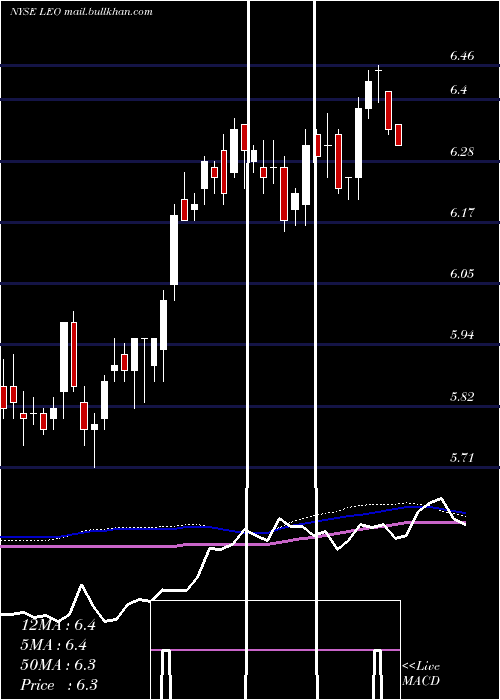Click the 6.28 price axis label

[462, 152]
